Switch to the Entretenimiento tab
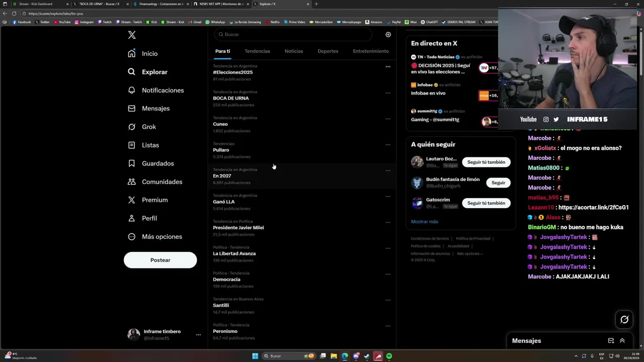 click(371, 51)
